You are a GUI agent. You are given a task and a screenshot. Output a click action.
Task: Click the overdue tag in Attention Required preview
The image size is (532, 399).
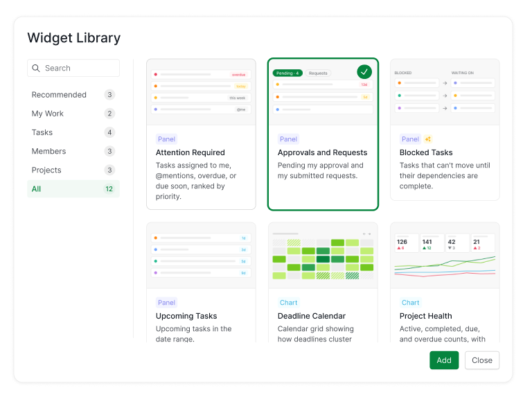click(x=238, y=75)
